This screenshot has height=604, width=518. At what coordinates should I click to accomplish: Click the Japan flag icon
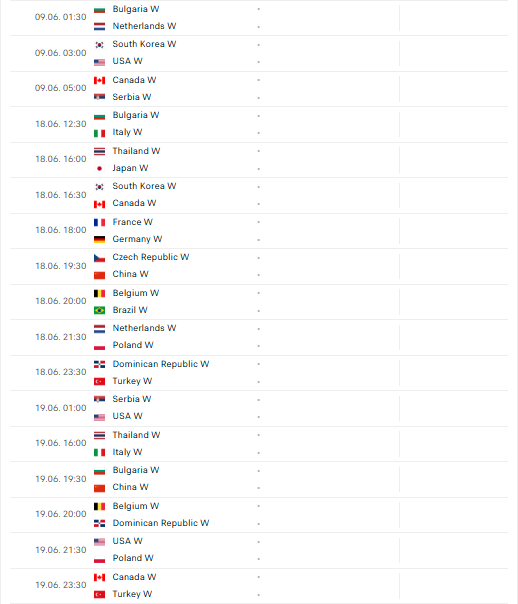(99, 169)
